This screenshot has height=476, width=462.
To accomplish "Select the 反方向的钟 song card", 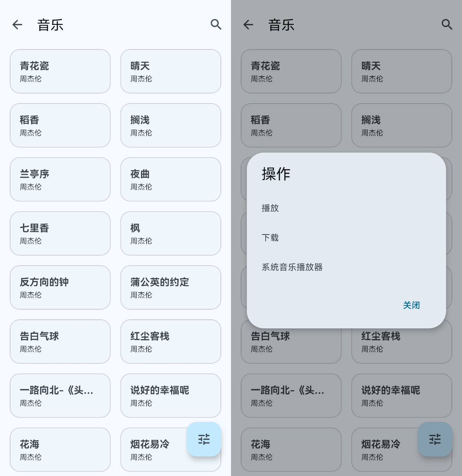I will pyautogui.click(x=60, y=288).
